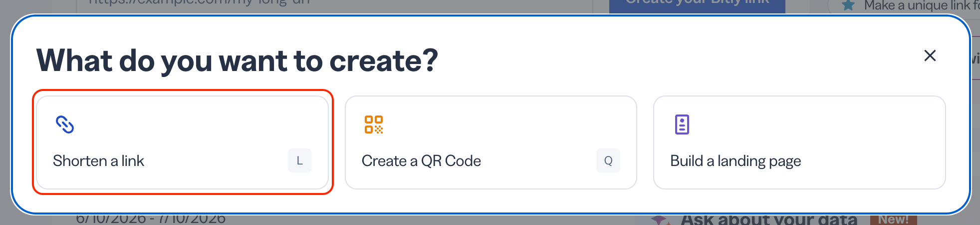Click the What do you want to create? heading

tap(237, 61)
